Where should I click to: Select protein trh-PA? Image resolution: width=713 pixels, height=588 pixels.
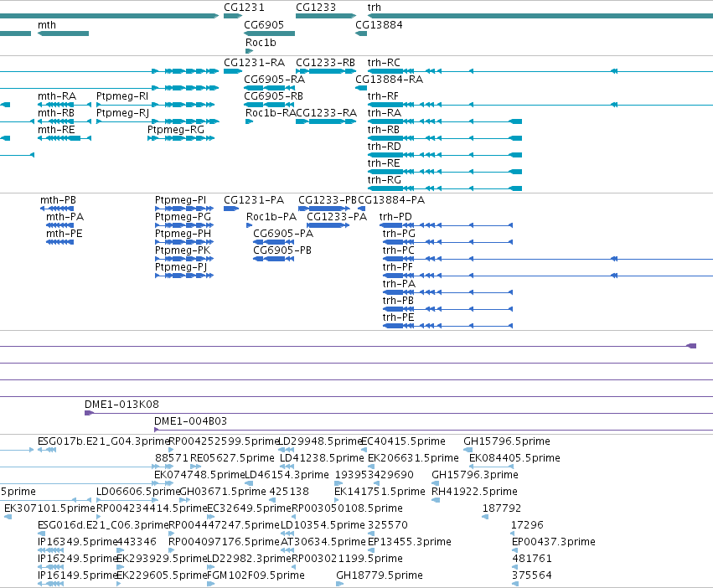click(448, 292)
